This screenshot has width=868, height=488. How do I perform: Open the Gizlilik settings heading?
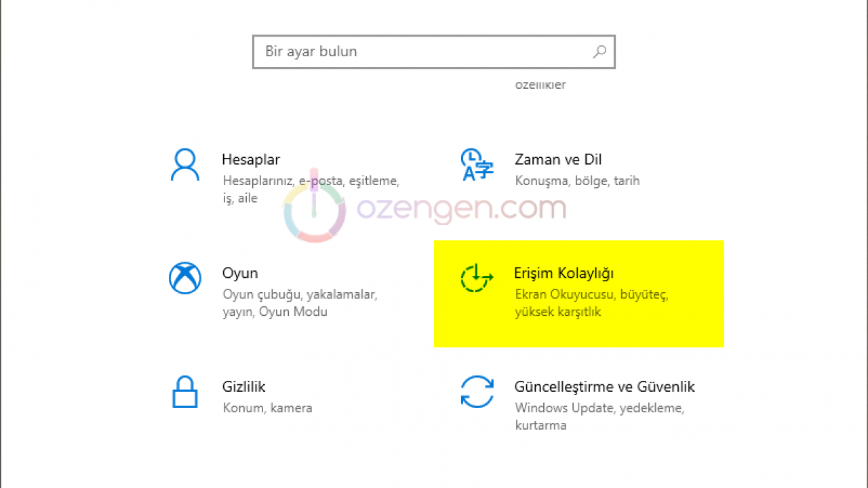click(x=243, y=387)
